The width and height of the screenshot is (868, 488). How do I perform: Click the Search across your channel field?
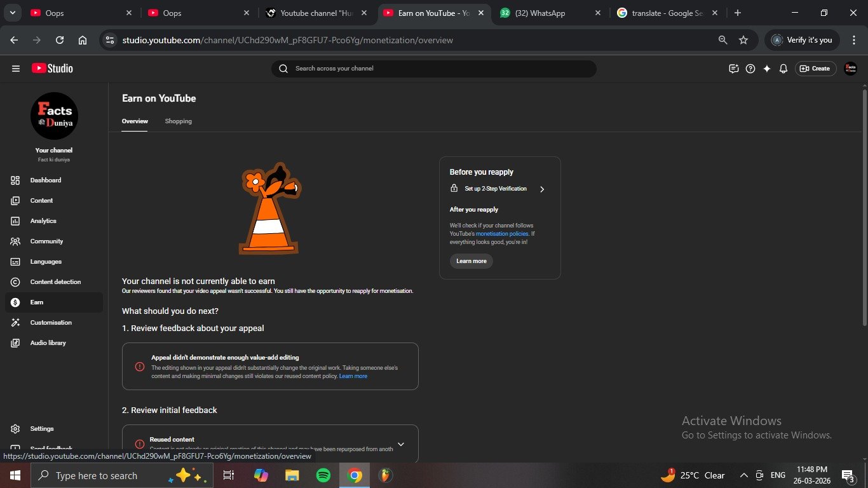click(434, 69)
